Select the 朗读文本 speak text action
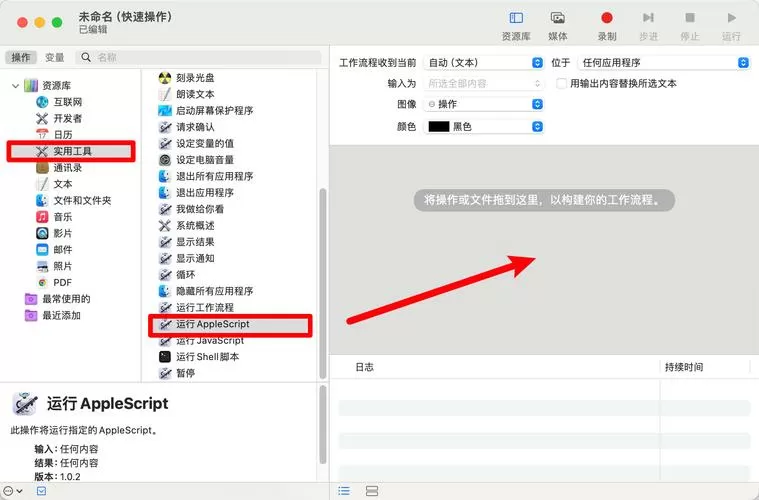The width and height of the screenshot is (759, 500). click(x=186, y=94)
